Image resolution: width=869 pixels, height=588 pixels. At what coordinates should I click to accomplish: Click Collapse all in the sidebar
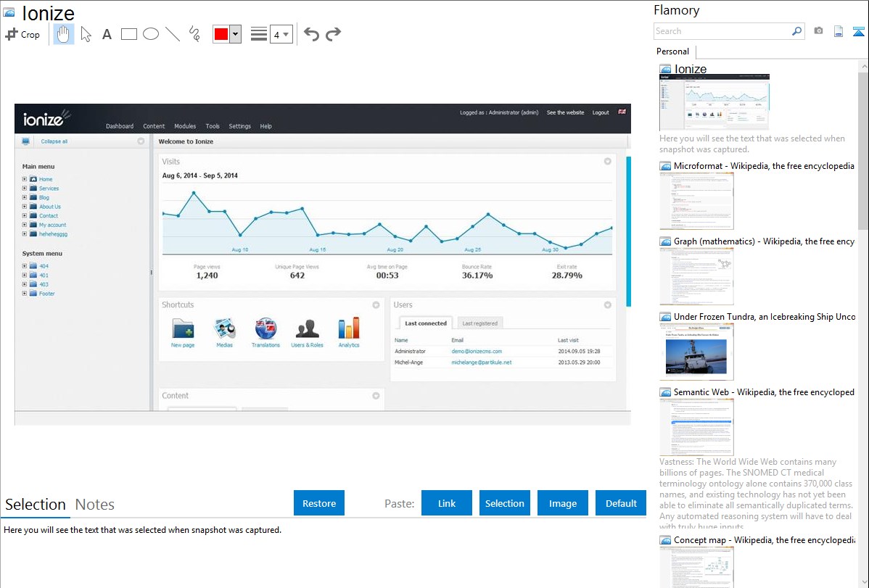54,141
